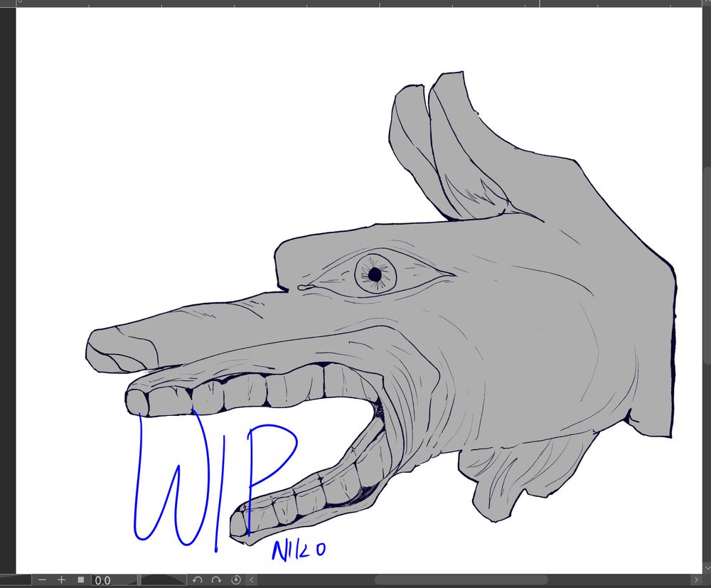711x588 pixels.
Task: Click the rotation angle slider
Action: pos(164,580)
